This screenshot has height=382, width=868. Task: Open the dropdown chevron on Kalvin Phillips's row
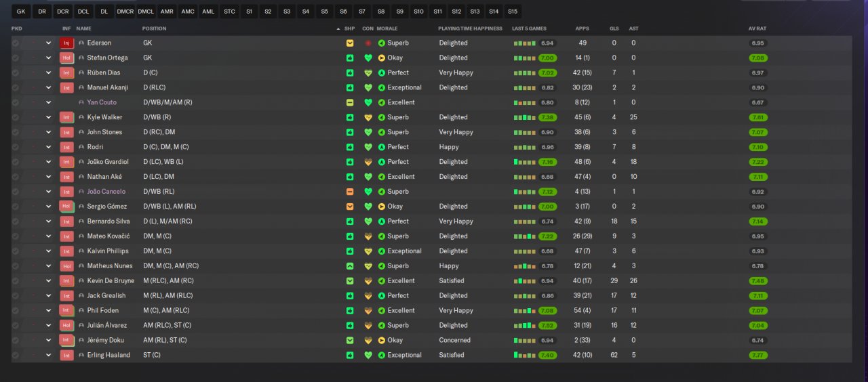[48, 251]
